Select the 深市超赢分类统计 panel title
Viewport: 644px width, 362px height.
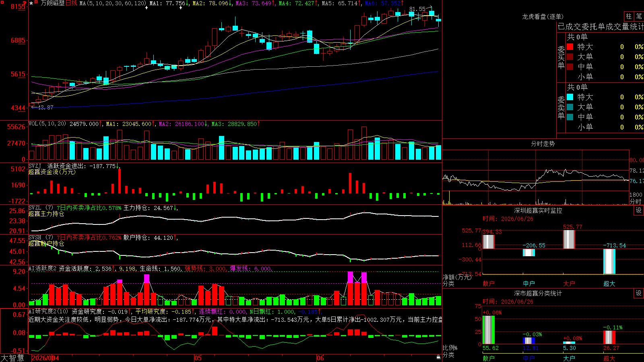tap(538, 293)
